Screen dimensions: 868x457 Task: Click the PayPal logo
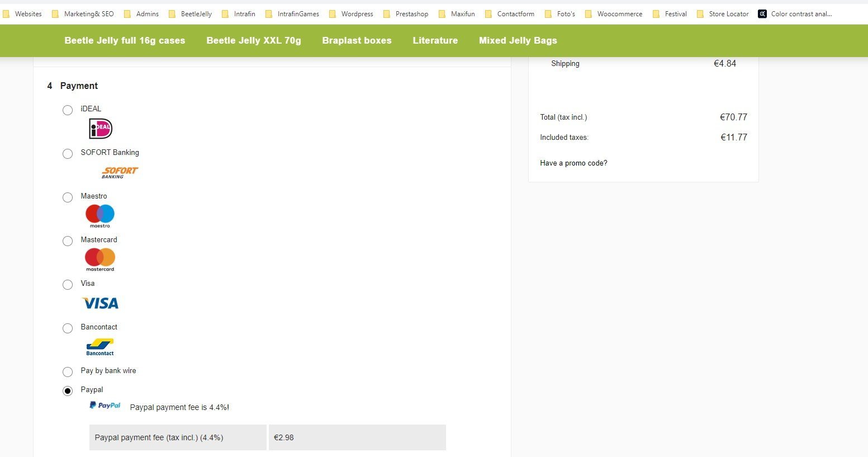pyautogui.click(x=105, y=406)
